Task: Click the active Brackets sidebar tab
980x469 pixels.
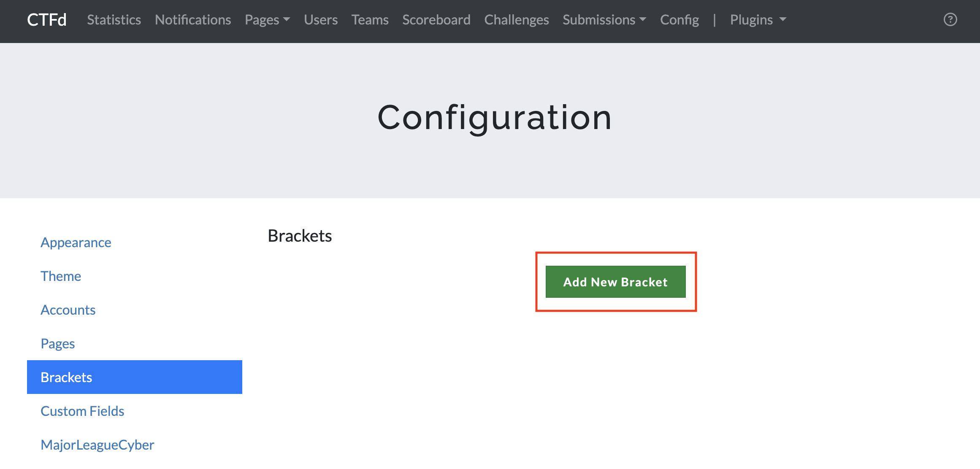Action: tap(134, 377)
